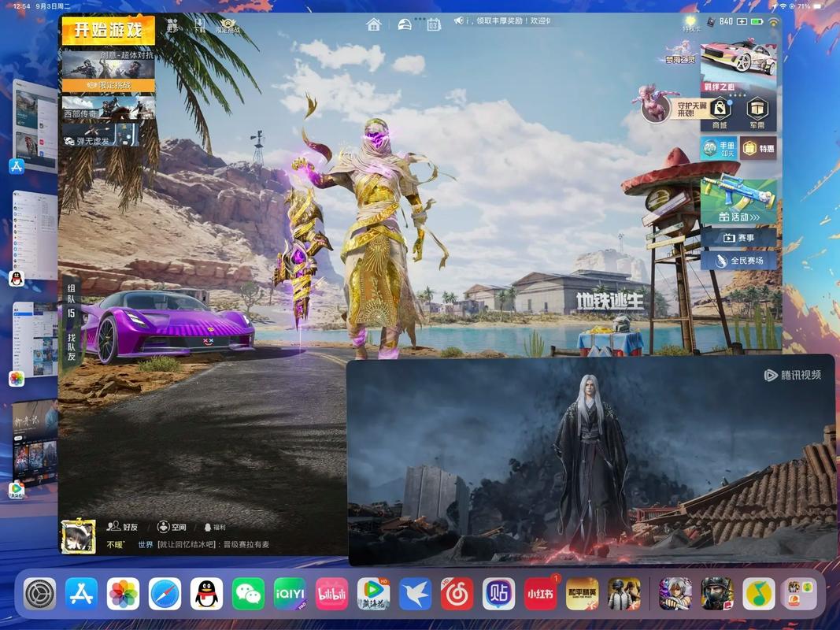This screenshot has width=840, height=630.
Task: Open NetEase Cloud Music from the Dock
Action: pos(457,594)
